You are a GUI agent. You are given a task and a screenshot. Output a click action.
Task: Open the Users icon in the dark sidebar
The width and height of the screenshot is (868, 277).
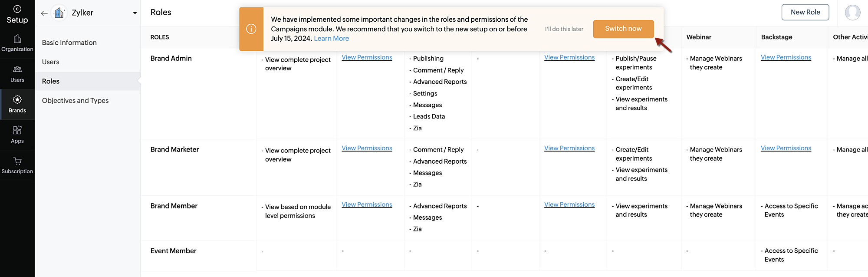[x=17, y=69]
